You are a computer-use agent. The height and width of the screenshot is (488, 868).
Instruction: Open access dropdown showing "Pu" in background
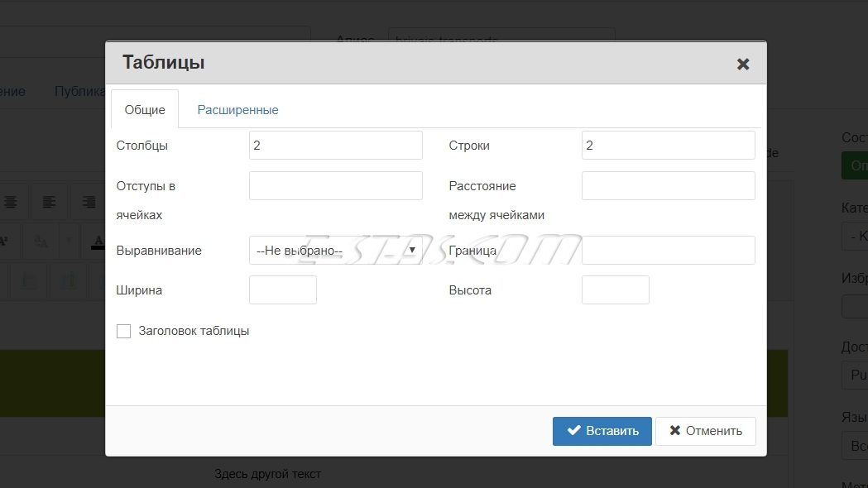(x=855, y=376)
